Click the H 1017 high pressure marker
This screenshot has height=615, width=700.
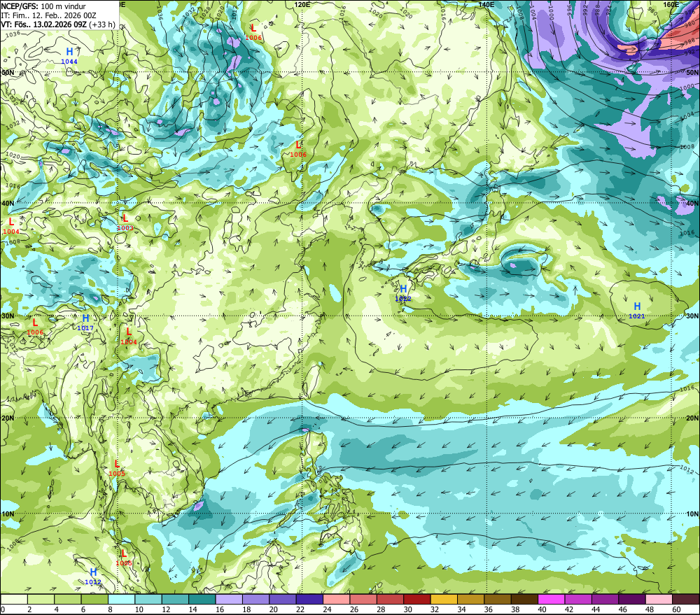[x=85, y=323]
